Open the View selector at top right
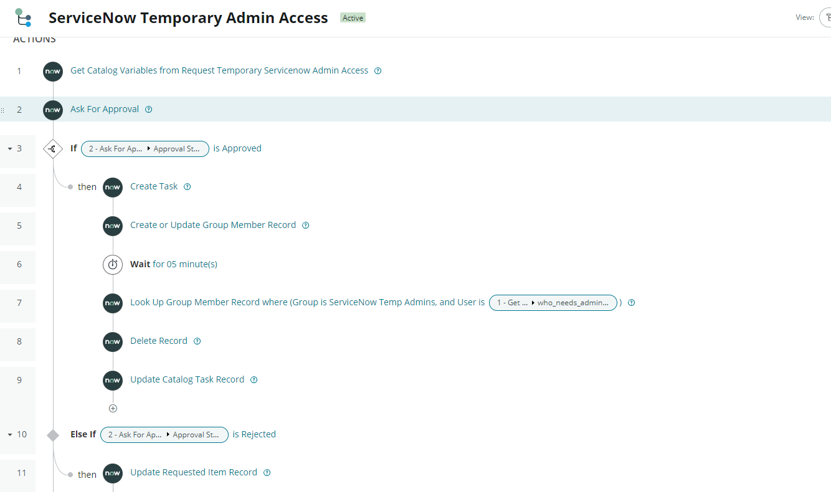 pos(825,17)
